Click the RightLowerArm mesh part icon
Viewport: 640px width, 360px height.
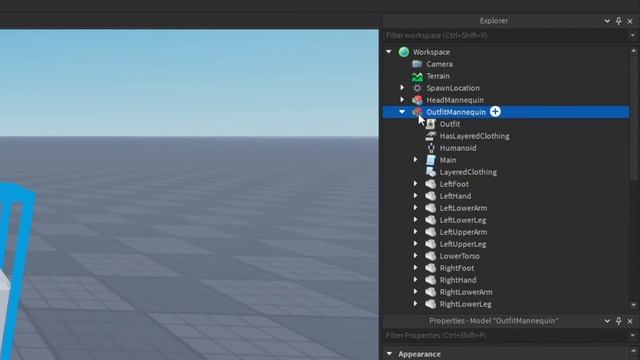coord(430,292)
